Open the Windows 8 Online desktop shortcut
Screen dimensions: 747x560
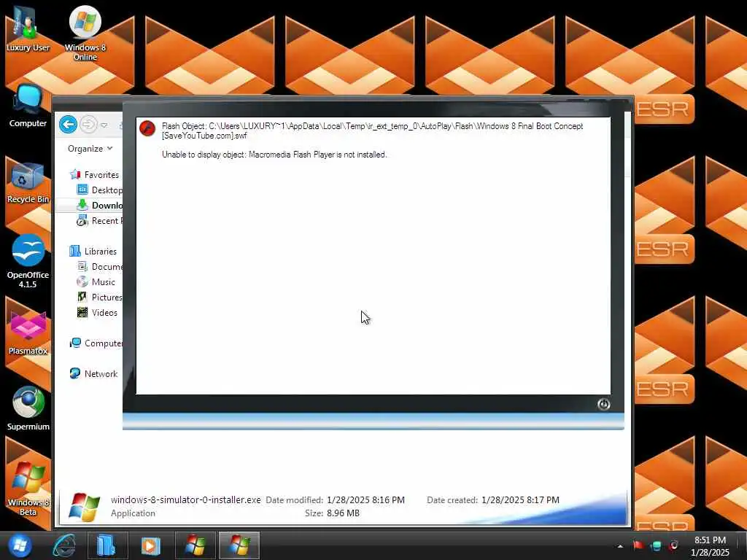pos(85,32)
